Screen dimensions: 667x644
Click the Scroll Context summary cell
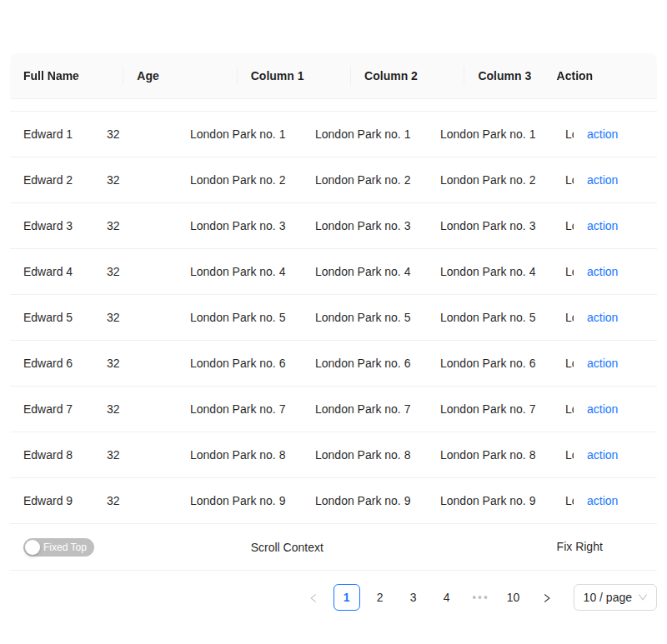point(287,547)
